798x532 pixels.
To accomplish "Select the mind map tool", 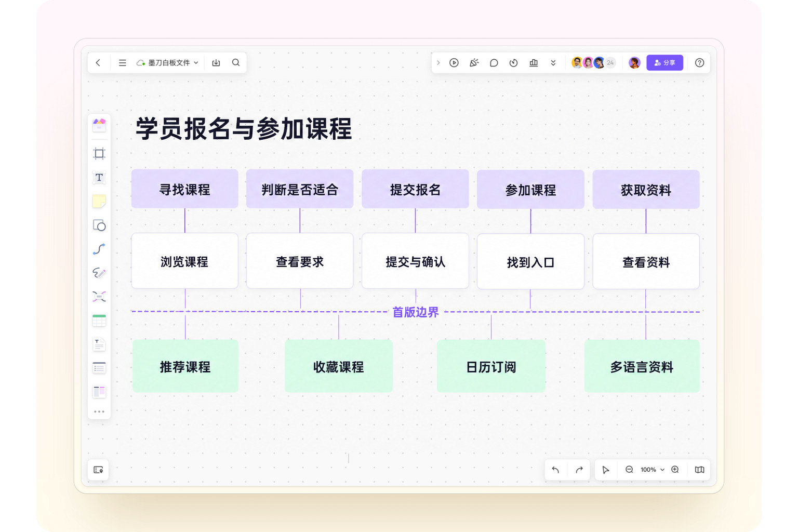I will pos(99,297).
